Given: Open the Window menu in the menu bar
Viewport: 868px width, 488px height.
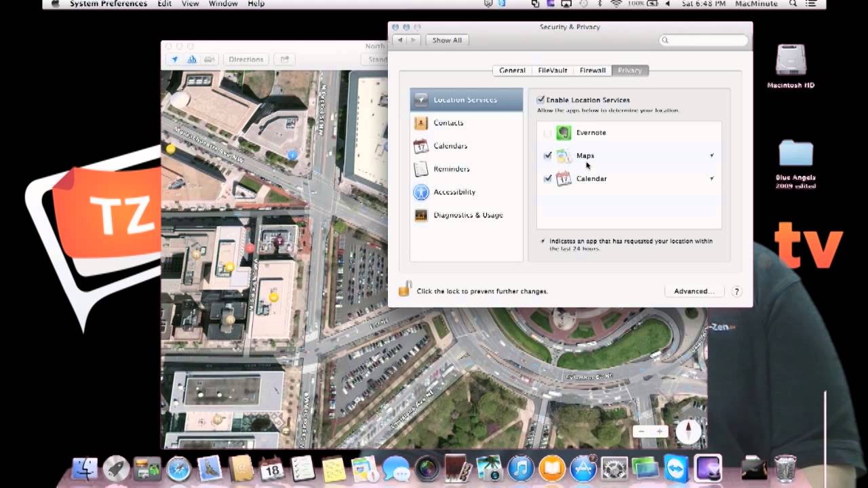Looking at the screenshot, I should (222, 4).
